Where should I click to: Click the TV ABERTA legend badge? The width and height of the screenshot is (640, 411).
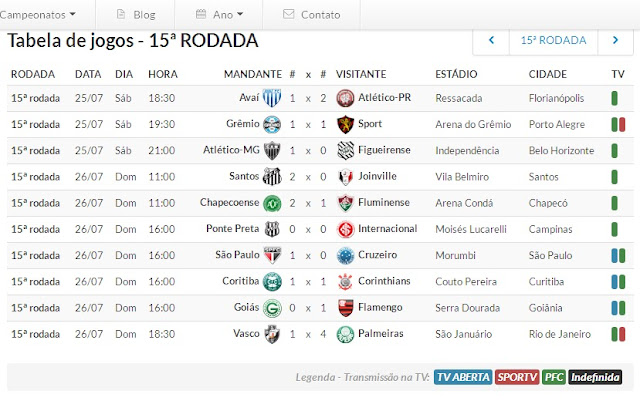(x=463, y=377)
